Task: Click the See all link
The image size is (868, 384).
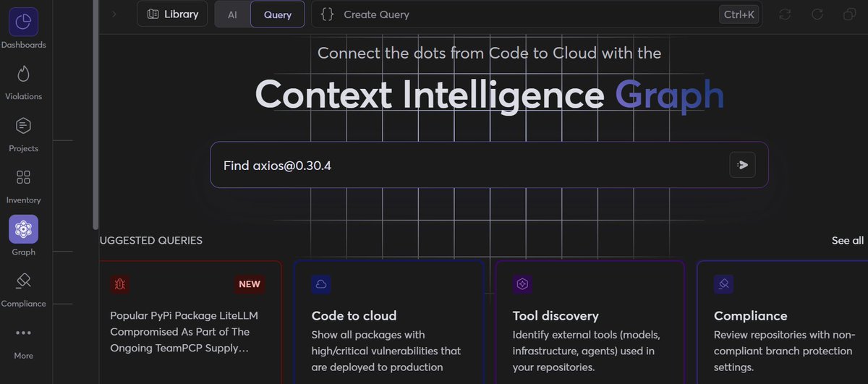Action: 848,240
